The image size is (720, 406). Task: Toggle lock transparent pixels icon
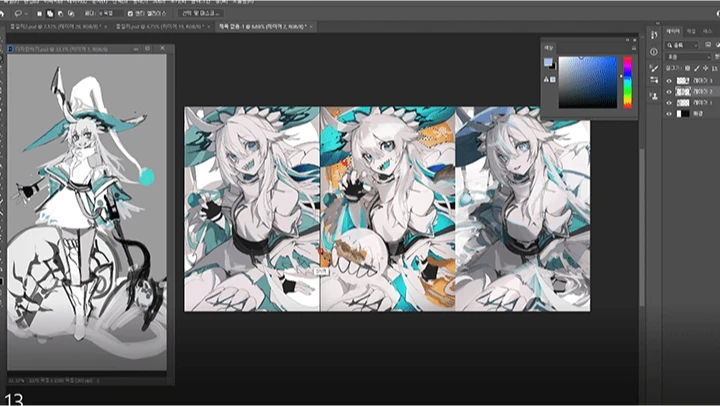687,68
